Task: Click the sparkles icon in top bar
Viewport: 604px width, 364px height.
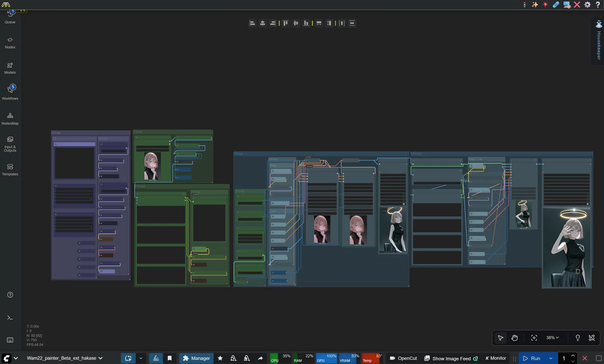Action: (535, 5)
